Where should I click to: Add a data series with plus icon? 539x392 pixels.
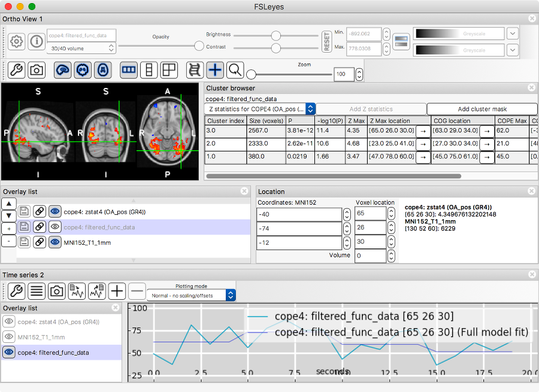117,291
